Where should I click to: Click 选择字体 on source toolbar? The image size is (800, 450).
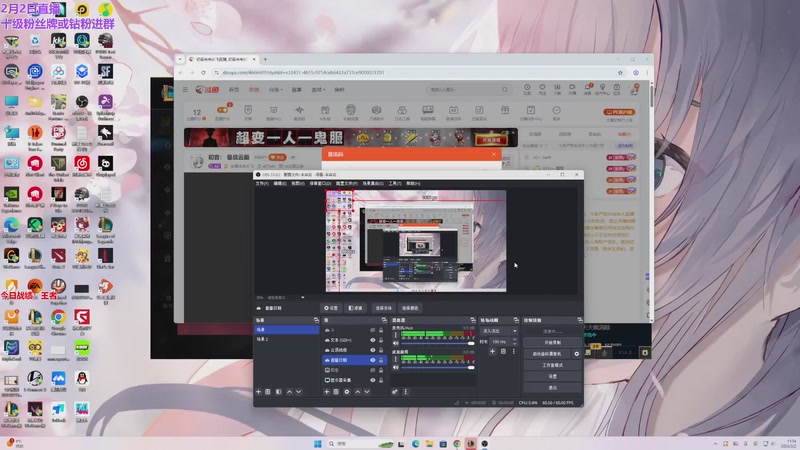point(383,308)
